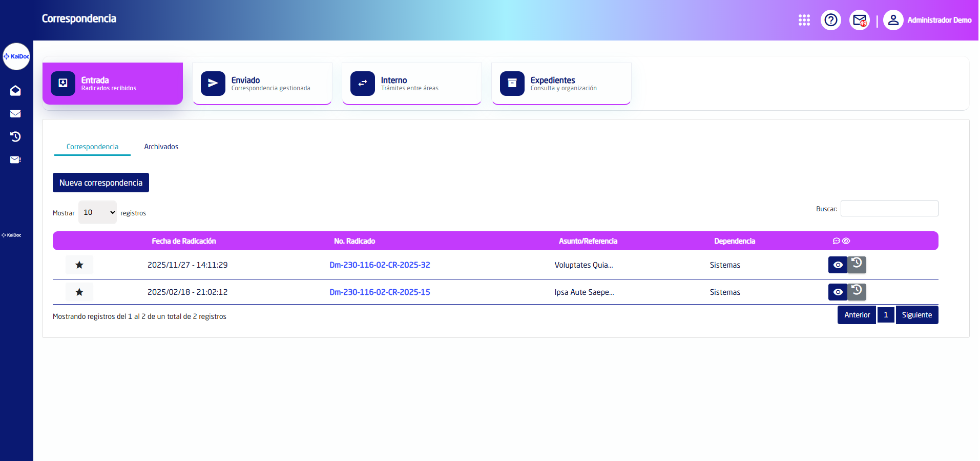
Task: Click the home icon in sidebar
Action: point(15,91)
